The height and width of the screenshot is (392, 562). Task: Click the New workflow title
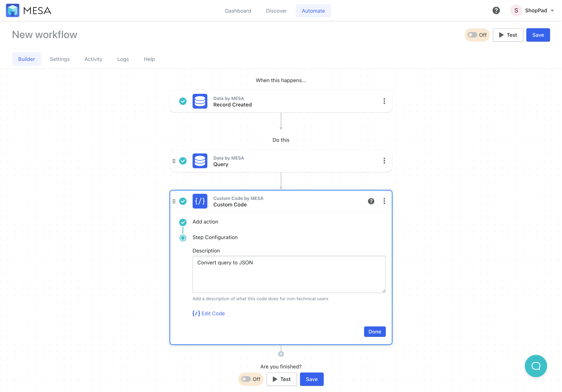pos(44,35)
